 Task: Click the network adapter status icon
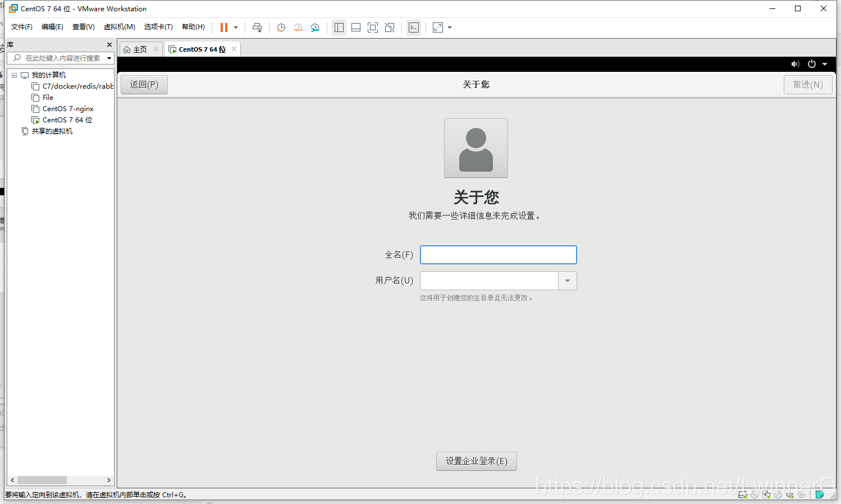766,495
